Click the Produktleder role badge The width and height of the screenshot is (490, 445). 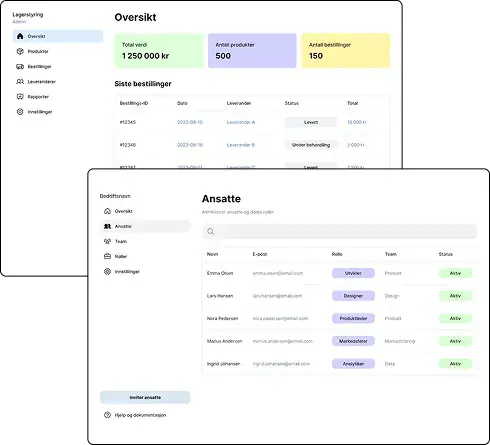353,318
